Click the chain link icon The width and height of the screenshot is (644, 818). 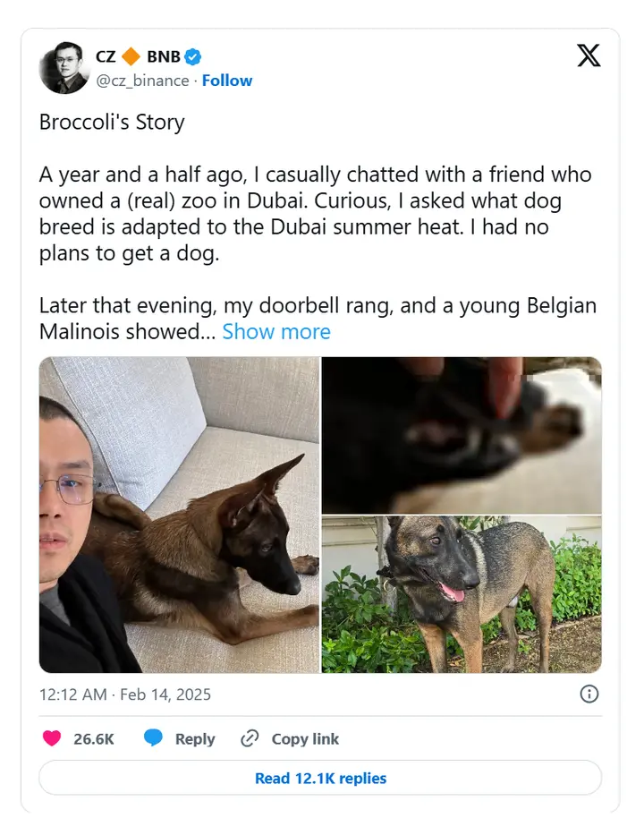[250, 738]
